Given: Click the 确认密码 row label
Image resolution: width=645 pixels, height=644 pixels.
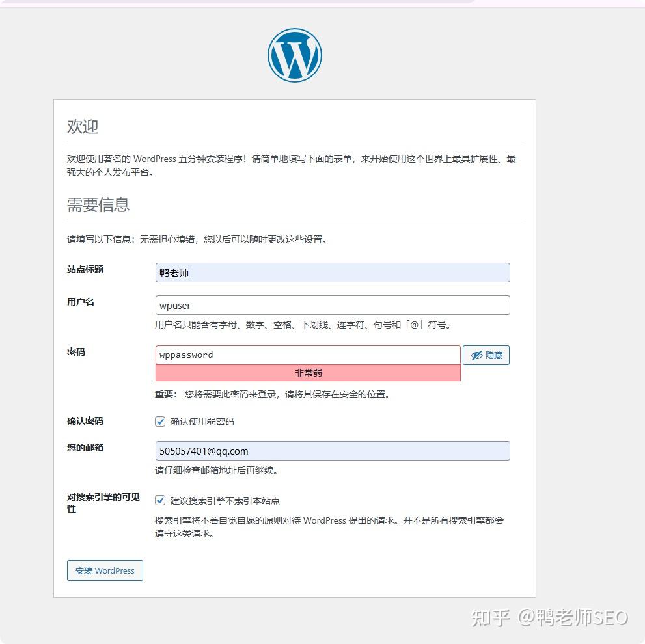Looking at the screenshot, I should coord(85,421).
